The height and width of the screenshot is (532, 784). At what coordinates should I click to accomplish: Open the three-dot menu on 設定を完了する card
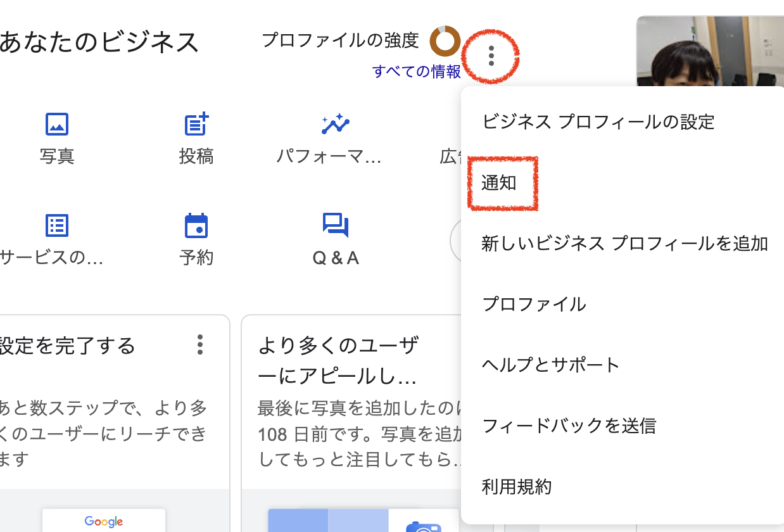pyautogui.click(x=199, y=345)
